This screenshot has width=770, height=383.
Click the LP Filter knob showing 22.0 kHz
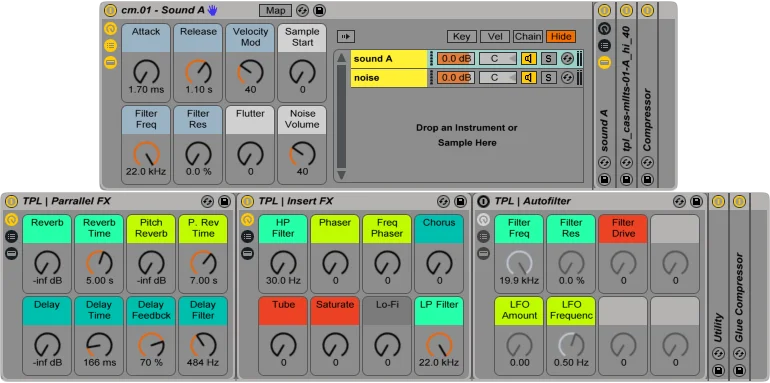click(440, 344)
